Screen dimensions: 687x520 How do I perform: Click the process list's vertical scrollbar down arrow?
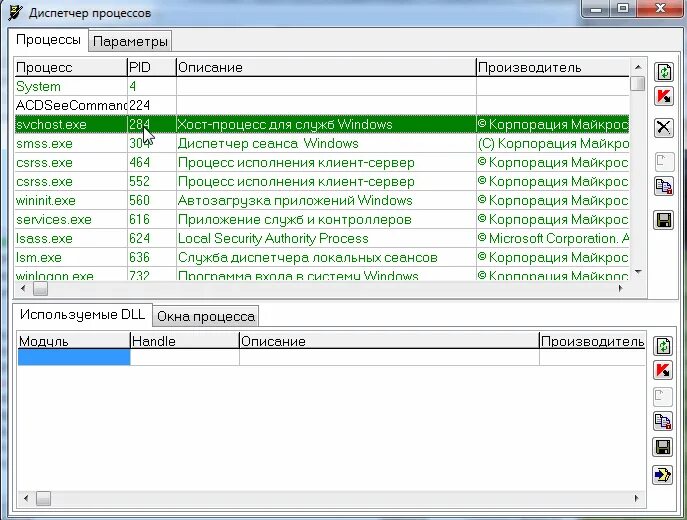(638, 272)
